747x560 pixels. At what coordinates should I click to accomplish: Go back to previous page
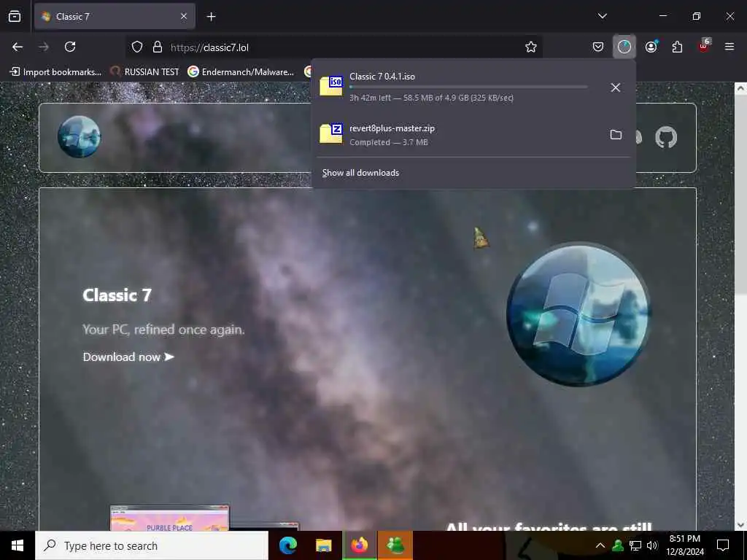click(x=18, y=47)
